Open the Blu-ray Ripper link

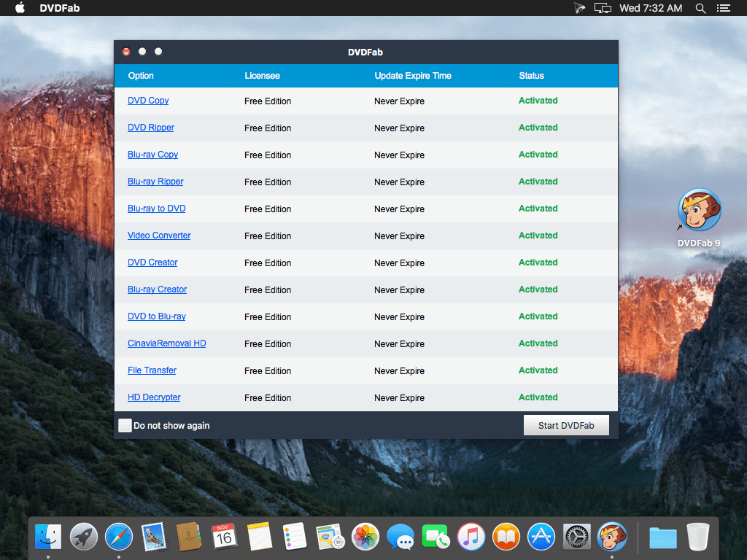(155, 182)
